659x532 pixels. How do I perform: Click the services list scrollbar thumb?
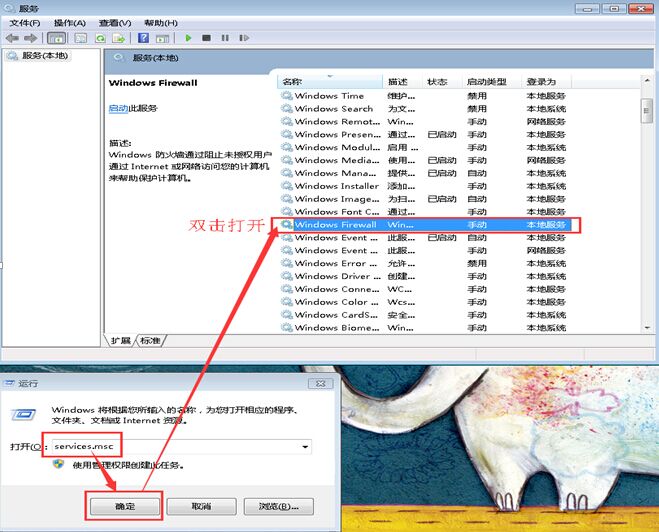click(x=647, y=111)
